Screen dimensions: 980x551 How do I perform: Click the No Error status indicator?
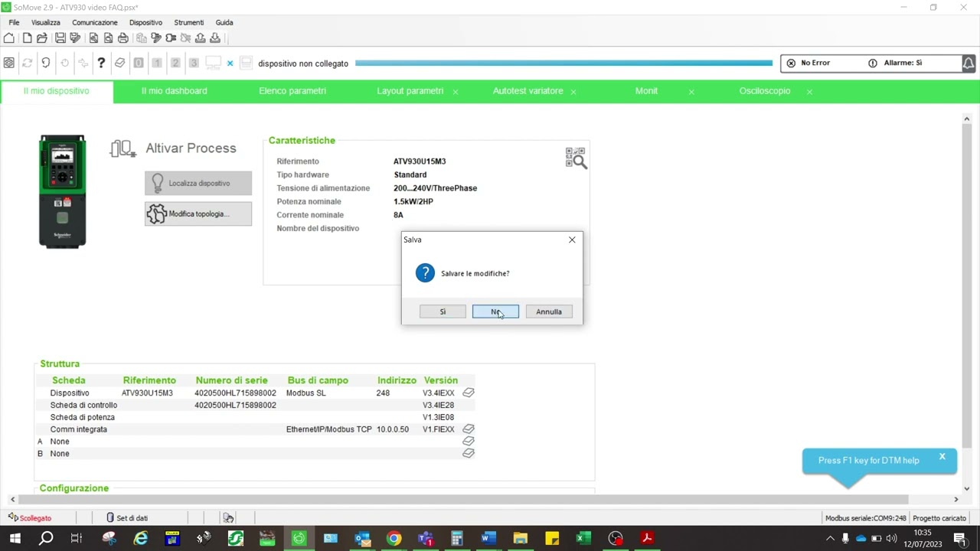(808, 63)
